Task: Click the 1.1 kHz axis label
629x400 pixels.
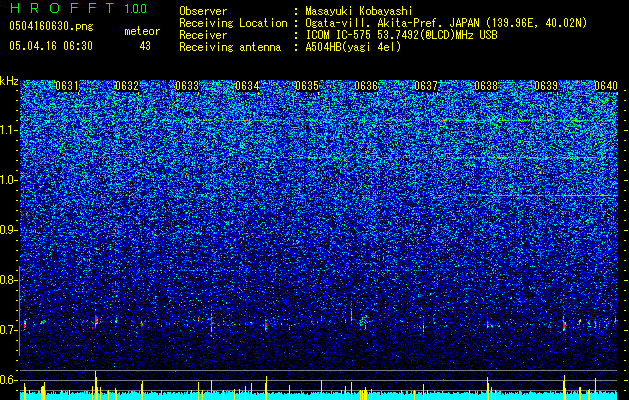Action: [x=9, y=130]
